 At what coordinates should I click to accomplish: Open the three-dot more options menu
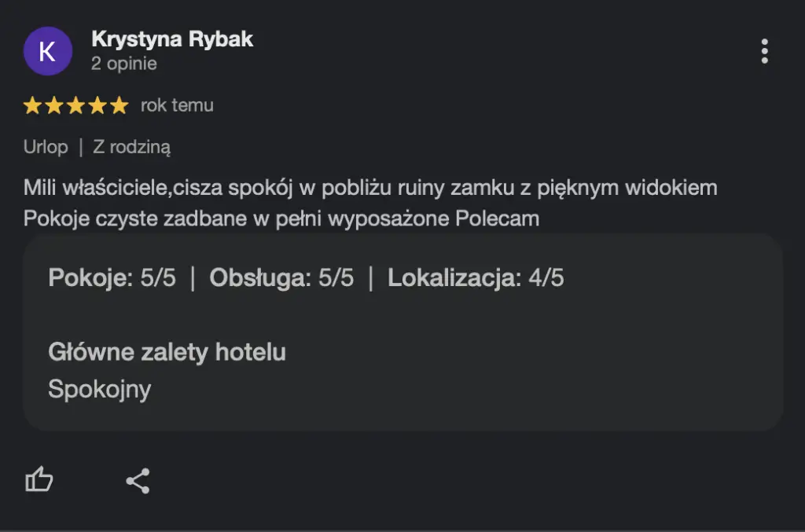pos(764,51)
